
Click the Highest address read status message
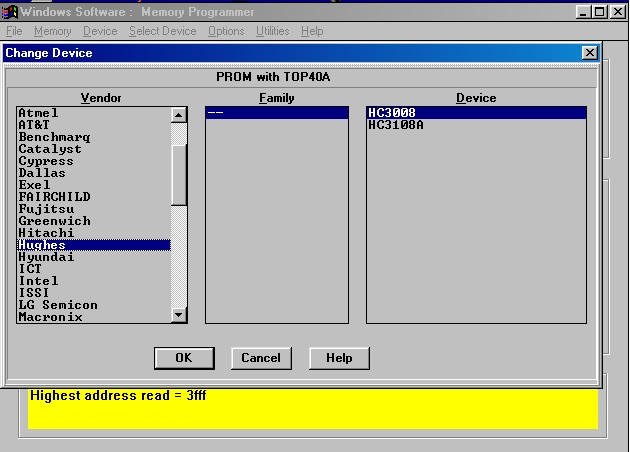[118, 396]
